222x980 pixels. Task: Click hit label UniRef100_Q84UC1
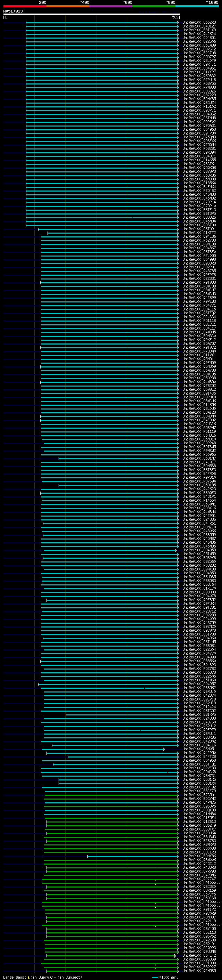pos(199,156)
